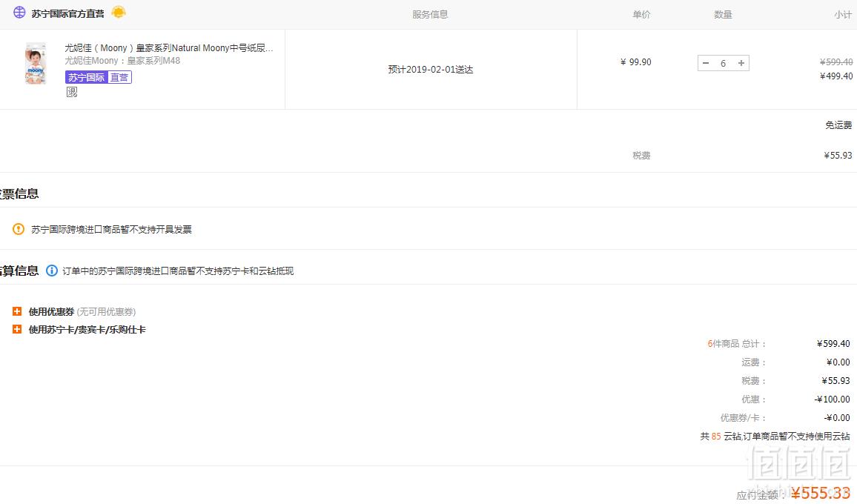Select the payable amount ¥555.33
The image size is (857, 504).
coord(821,493)
